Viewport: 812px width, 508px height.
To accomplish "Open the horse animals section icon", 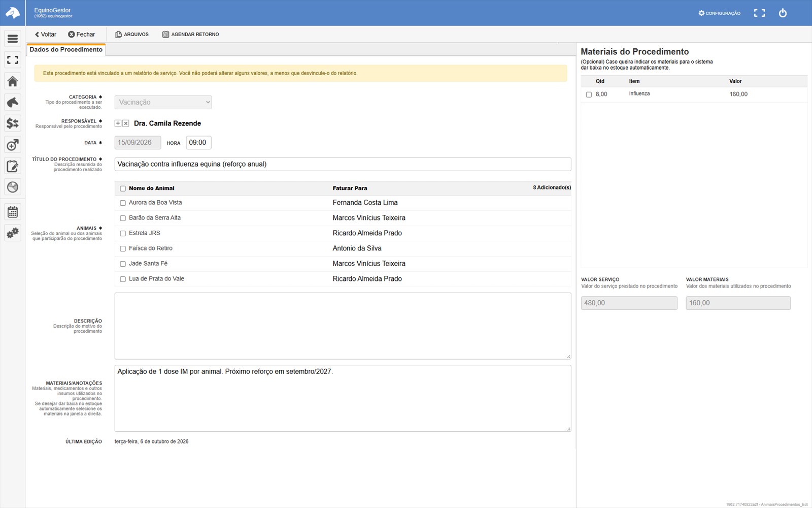I will (13, 102).
